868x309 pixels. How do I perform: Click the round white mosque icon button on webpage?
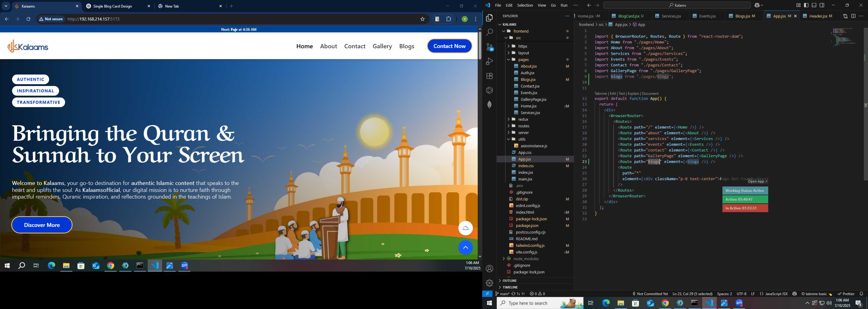465,228
